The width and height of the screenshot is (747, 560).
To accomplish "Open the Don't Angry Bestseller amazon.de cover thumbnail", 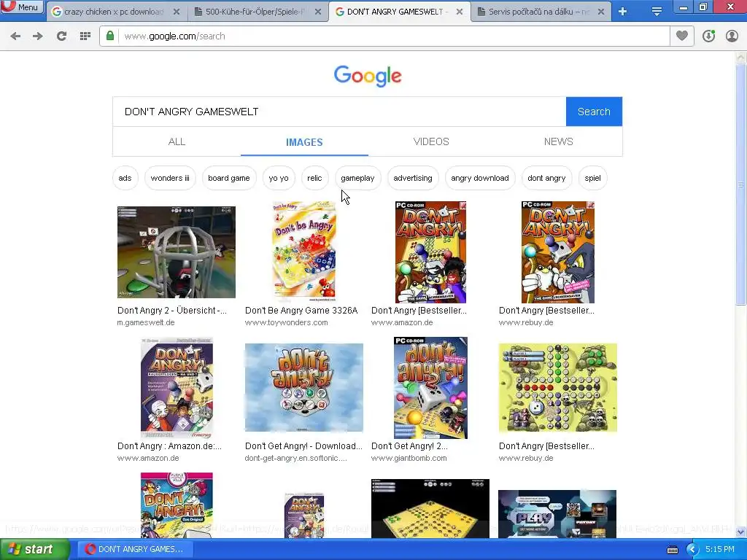I will click(430, 252).
